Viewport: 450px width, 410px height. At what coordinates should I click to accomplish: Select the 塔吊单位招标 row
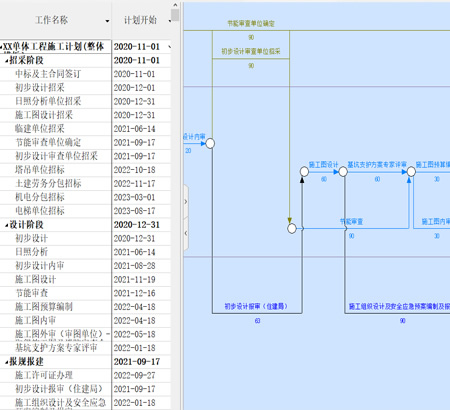[85, 170]
